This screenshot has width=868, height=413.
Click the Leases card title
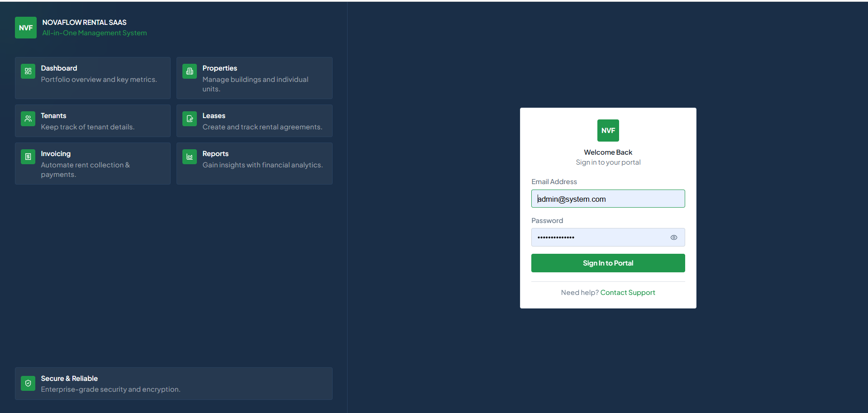tap(214, 116)
